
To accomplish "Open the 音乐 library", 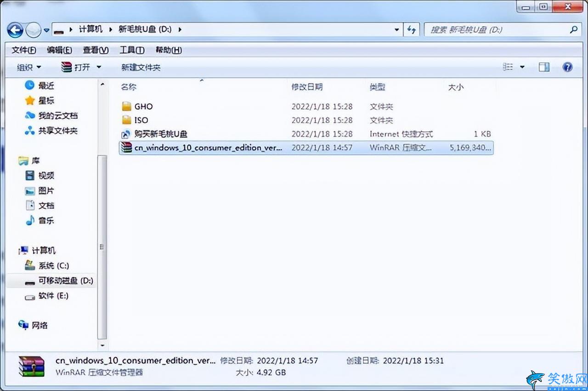I will 40,221.
